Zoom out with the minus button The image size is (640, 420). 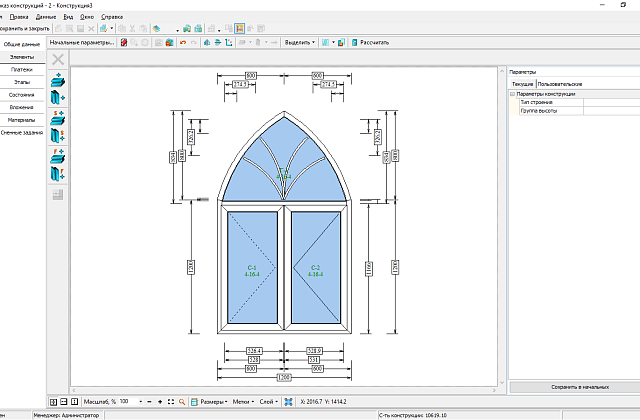tap(149, 402)
